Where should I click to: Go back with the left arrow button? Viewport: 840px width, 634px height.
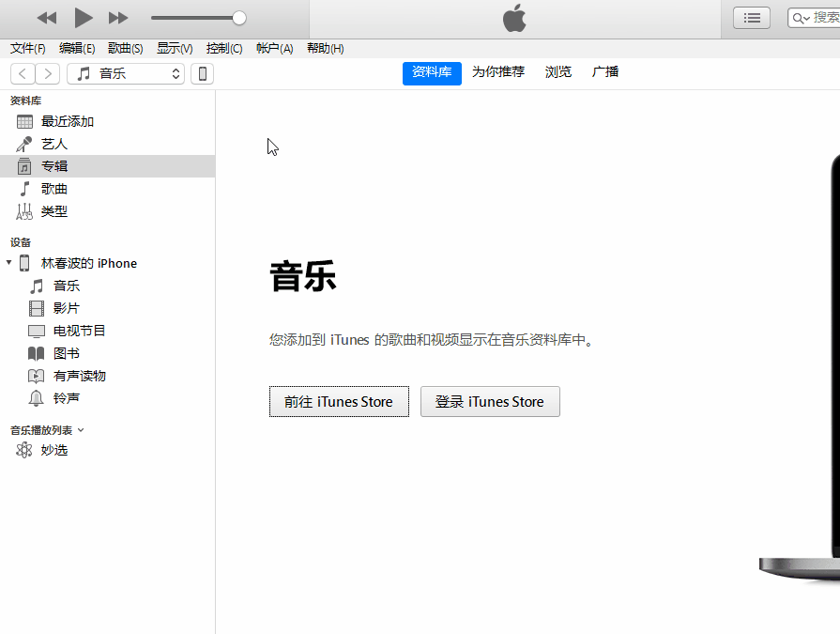pyautogui.click(x=23, y=73)
